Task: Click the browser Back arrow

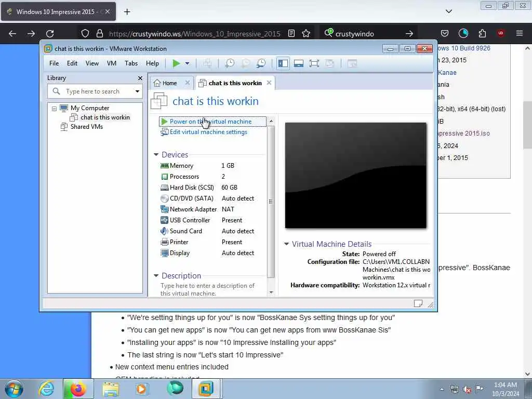Action: pos(12,34)
